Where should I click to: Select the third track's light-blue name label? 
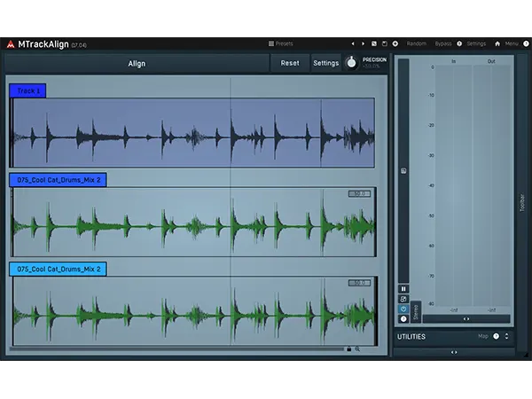tap(58, 269)
